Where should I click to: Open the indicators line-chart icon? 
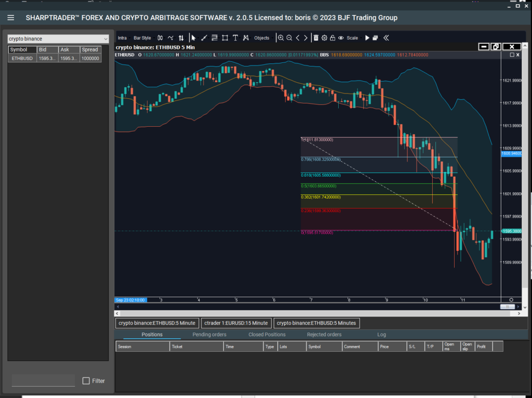point(170,38)
